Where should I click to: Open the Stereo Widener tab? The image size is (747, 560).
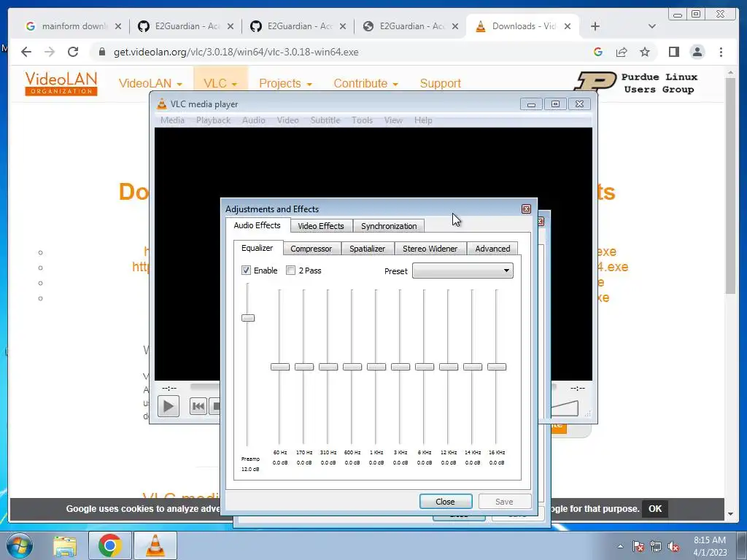430,249
